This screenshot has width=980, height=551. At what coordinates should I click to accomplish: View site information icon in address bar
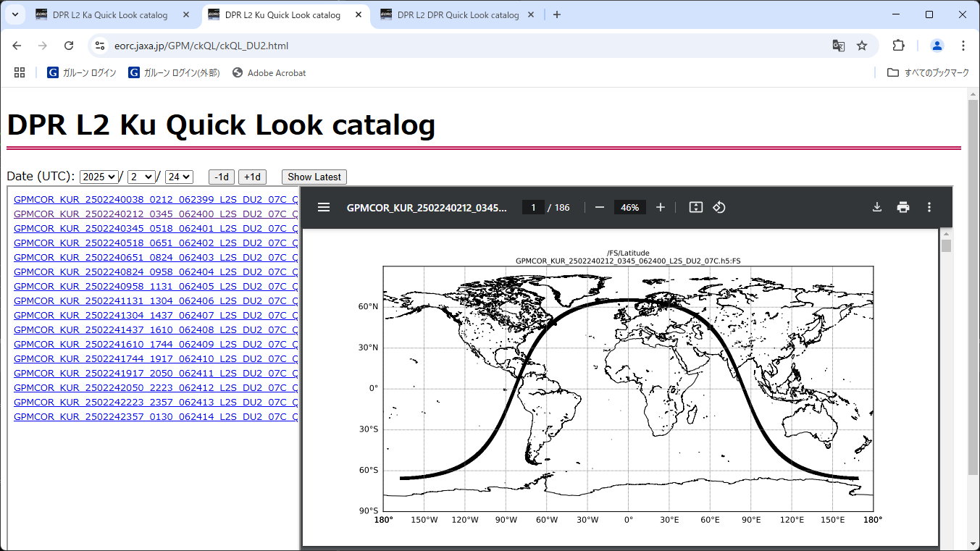point(100,46)
